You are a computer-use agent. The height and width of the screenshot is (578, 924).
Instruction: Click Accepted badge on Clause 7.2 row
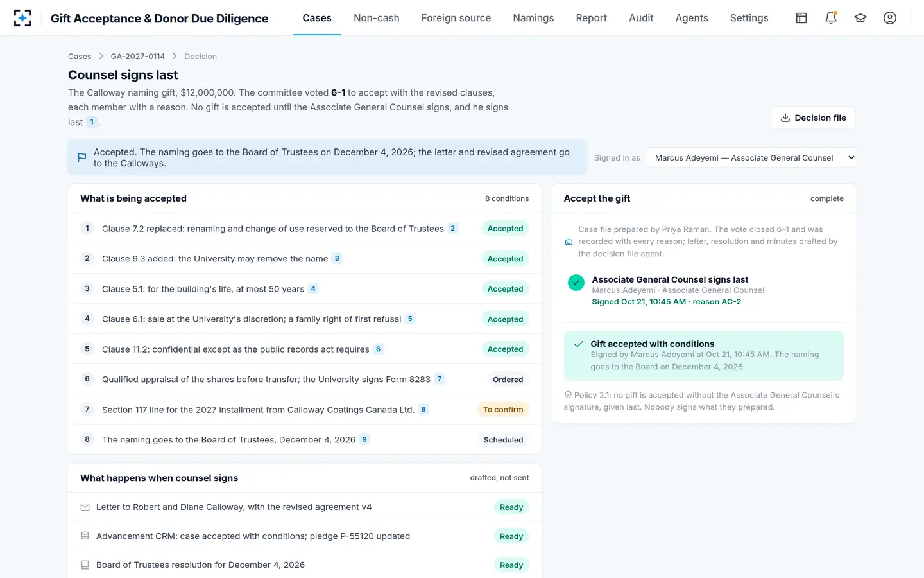505,228
